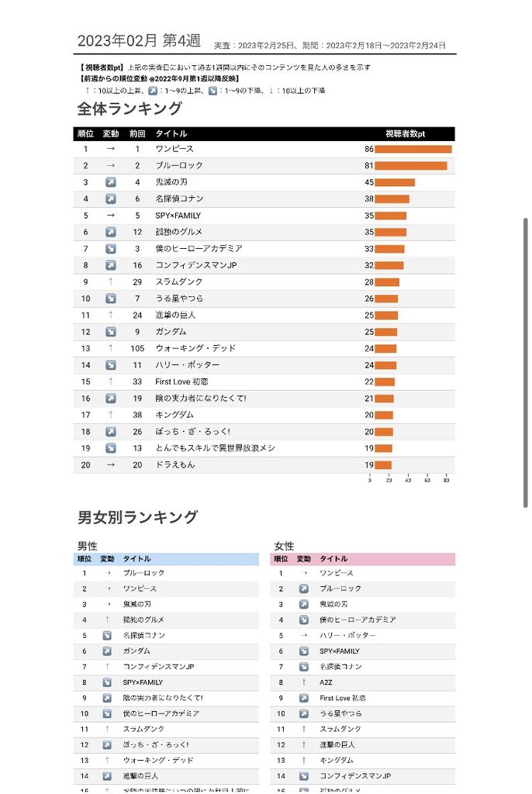Image resolution: width=532 pixels, height=794 pixels.
Task: Click the down icon for とんでもスキルで異世界放浪メシ
Action: coord(110,448)
